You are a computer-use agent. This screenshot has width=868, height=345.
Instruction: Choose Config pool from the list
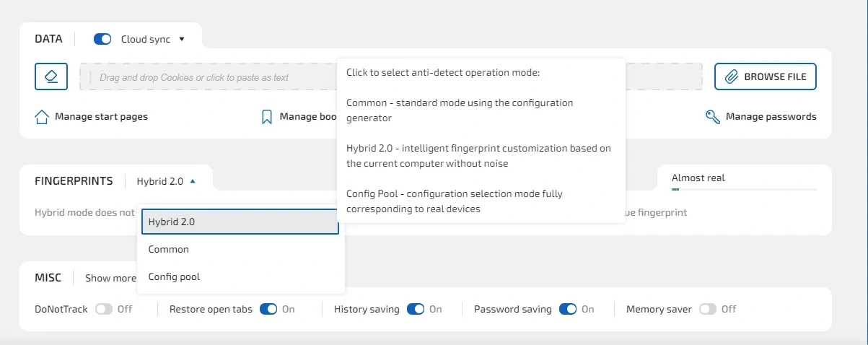click(174, 276)
